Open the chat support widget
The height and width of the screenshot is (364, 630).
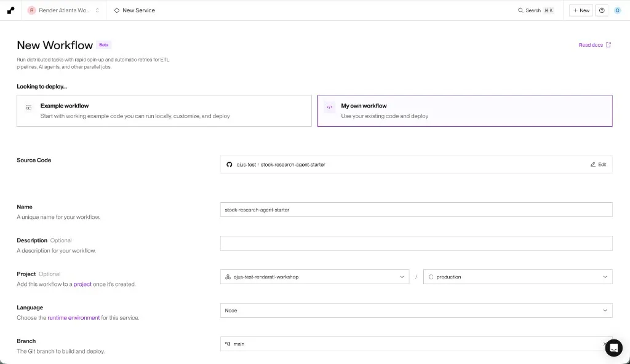tap(613, 348)
